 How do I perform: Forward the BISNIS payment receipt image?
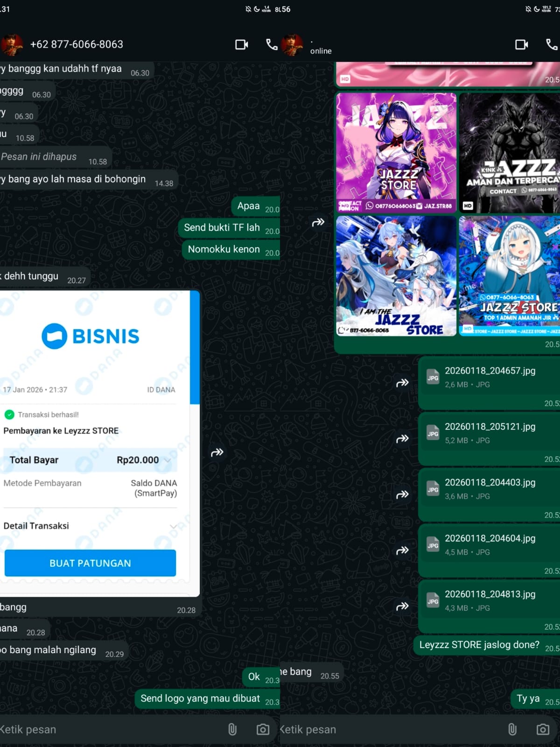(x=217, y=452)
